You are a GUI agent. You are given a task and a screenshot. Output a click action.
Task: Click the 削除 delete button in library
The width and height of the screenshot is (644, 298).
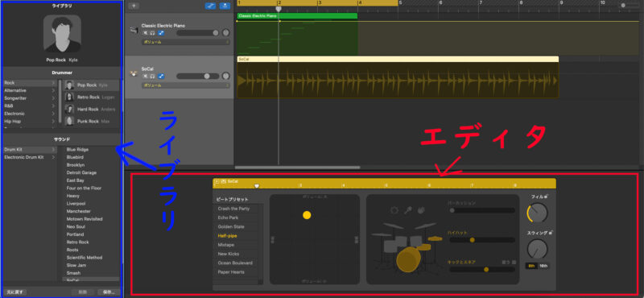[83, 292]
